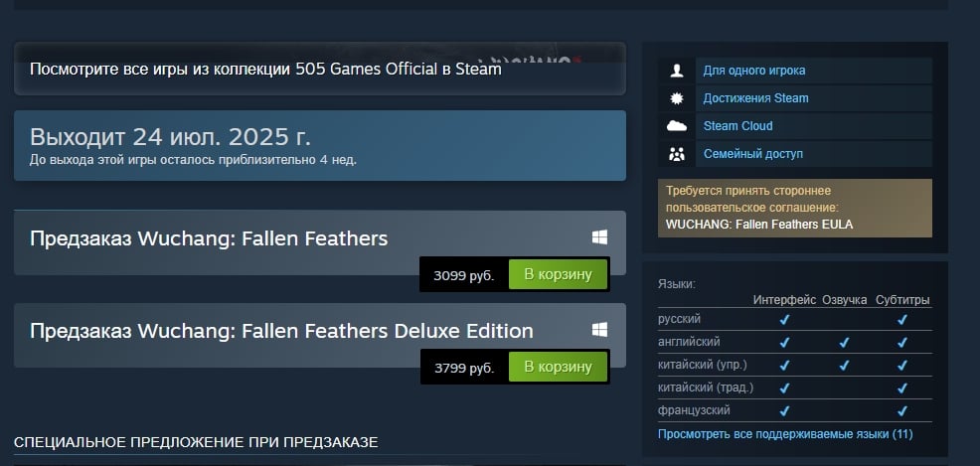
Task: Click English voice-over checkmark
Action: tap(844, 343)
